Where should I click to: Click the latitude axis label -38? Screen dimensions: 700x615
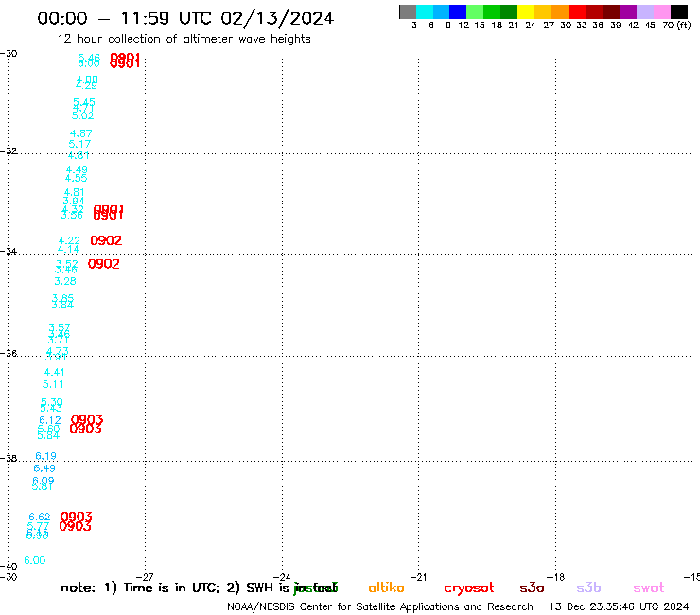[x=9, y=459]
